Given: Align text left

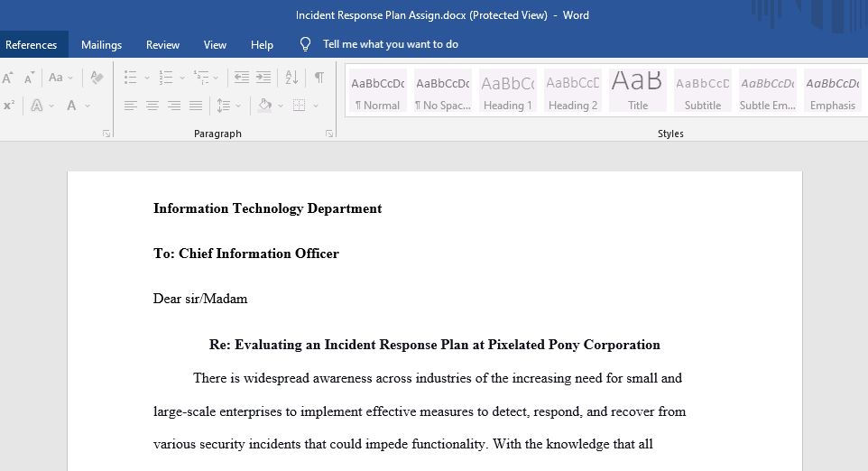Looking at the screenshot, I should click(131, 106).
